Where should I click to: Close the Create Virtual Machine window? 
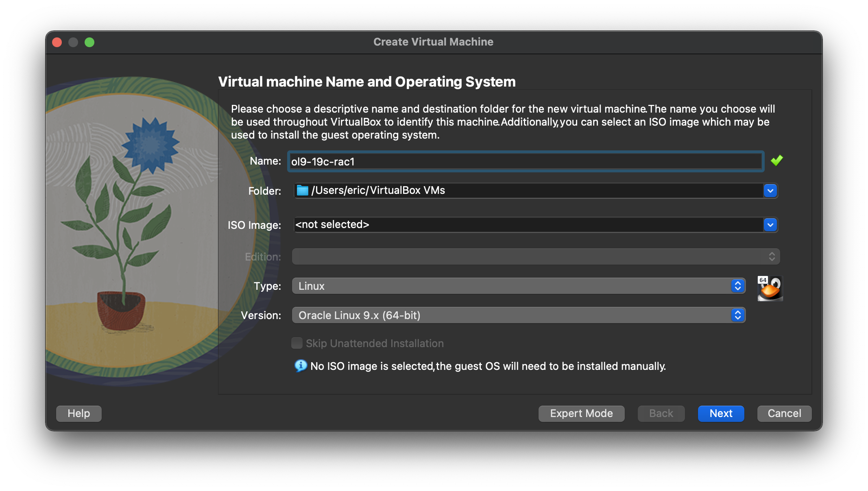57,42
